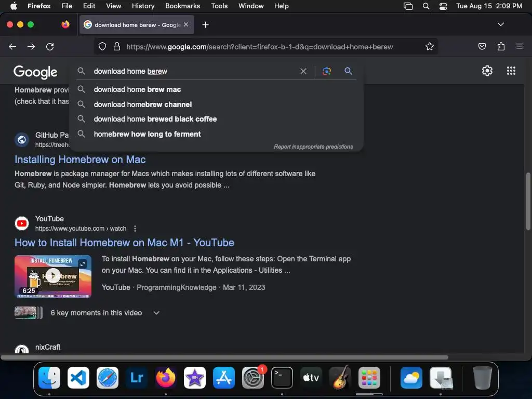
Task: Go forward with the arrow button
Action: (x=31, y=46)
